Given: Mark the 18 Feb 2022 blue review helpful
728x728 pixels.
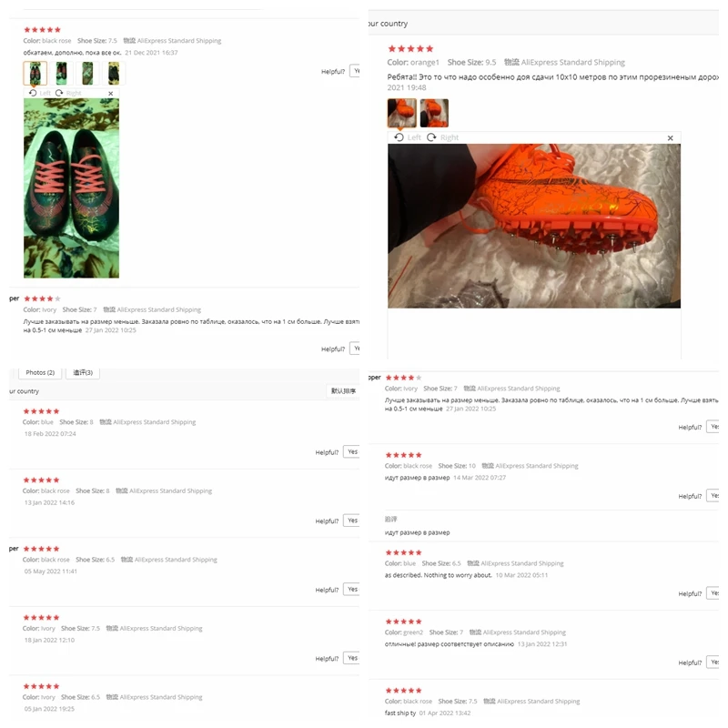Looking at the screenshot, I should [x=351, y=451].
